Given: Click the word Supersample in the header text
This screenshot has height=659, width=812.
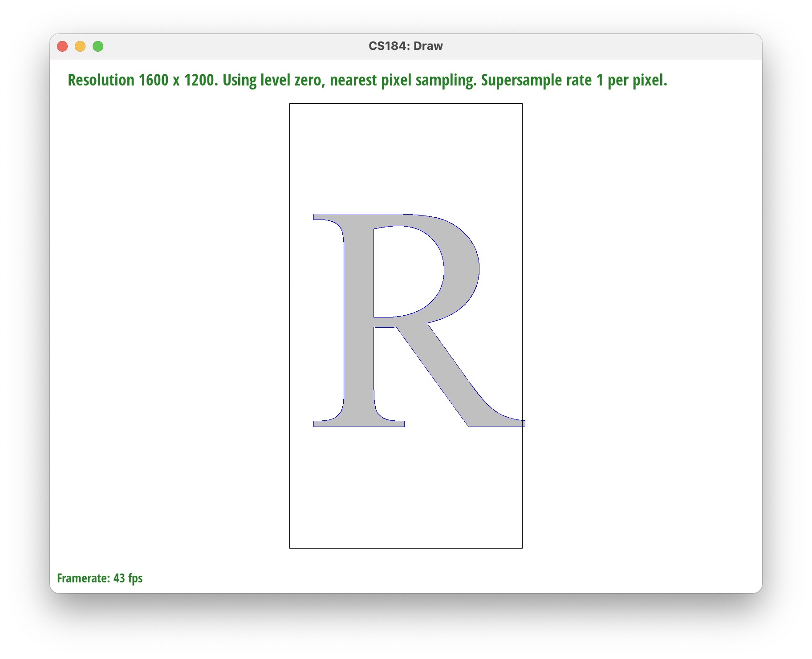Looking at the screenshot, I should pyautogui.click(x=521, y=80).
